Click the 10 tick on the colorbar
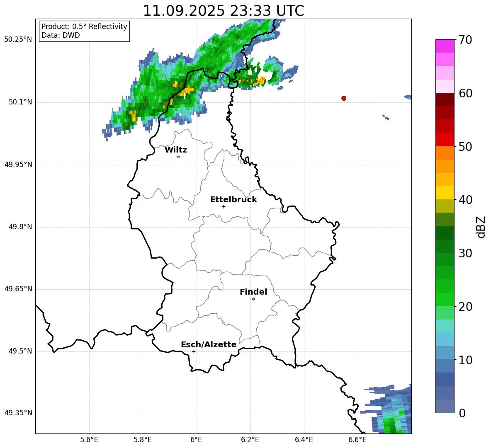 465,360
